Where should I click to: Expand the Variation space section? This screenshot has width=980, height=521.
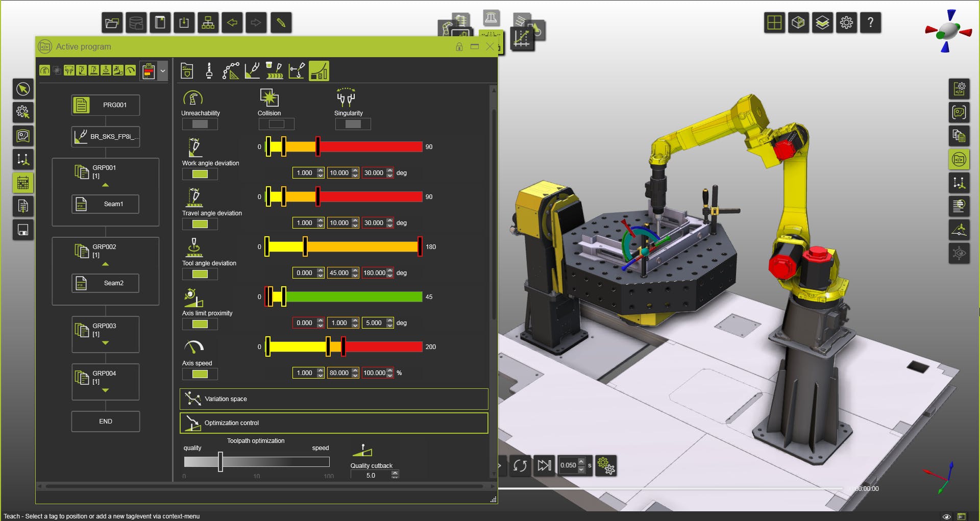(x=333, y=399)
